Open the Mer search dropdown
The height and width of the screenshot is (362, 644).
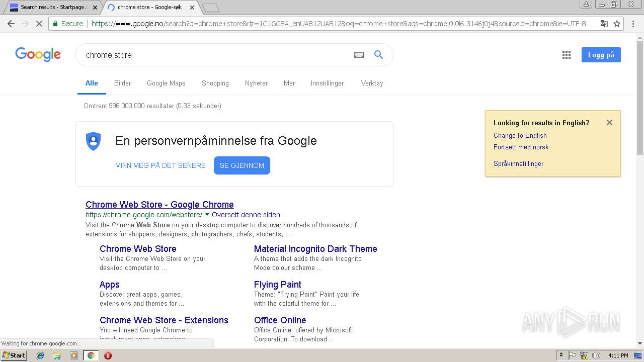coord(289,83)
